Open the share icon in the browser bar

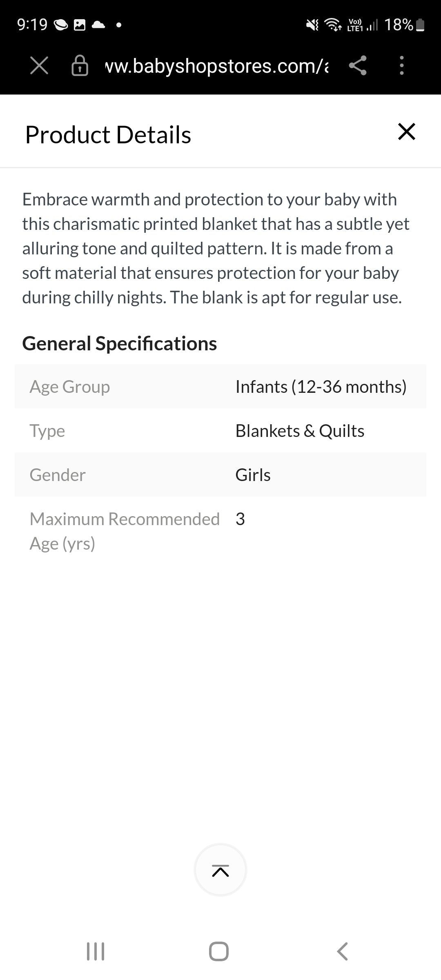(358, 65)
